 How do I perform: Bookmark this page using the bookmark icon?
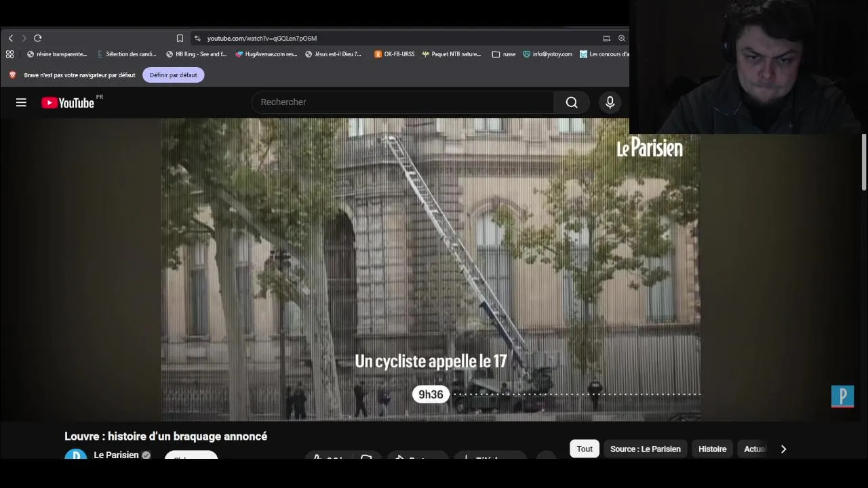coord(180,39)
